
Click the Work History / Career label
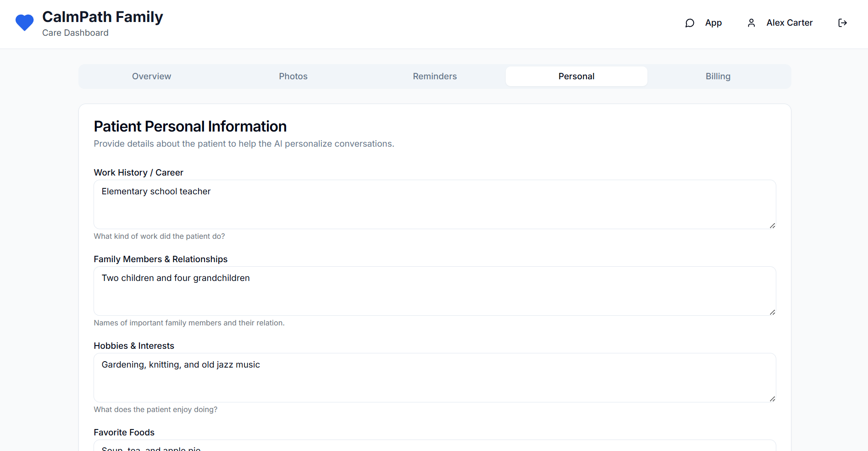pos(138,172)
